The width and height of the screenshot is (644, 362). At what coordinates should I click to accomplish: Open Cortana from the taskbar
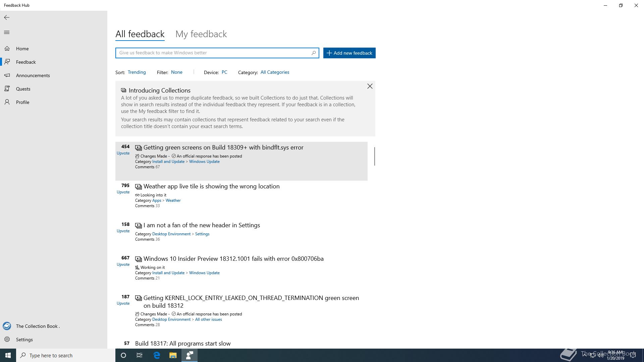[x=123, y=355]
